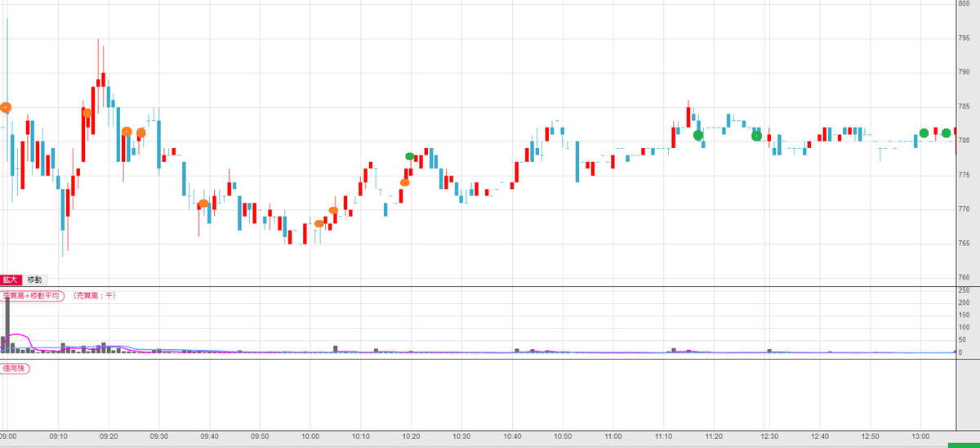The width and height of the screenshot is (980, 448).
Task: Open the 売買高+移動平均 indicator selector
Action: tap(31, 296)
